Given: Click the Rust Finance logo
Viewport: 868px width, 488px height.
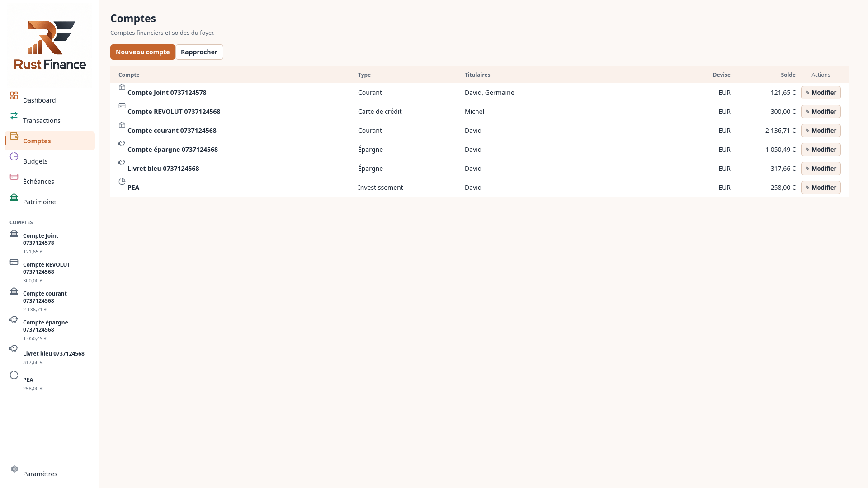Looking at the screenshot, I should (x=50, y=45).
